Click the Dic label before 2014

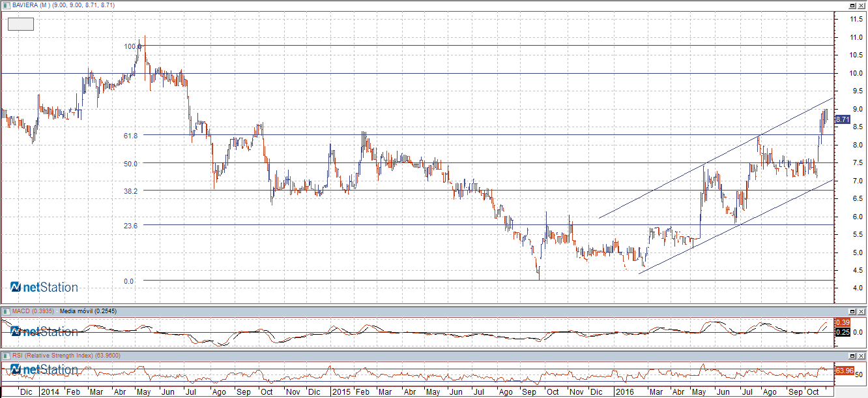click(26, 392)
